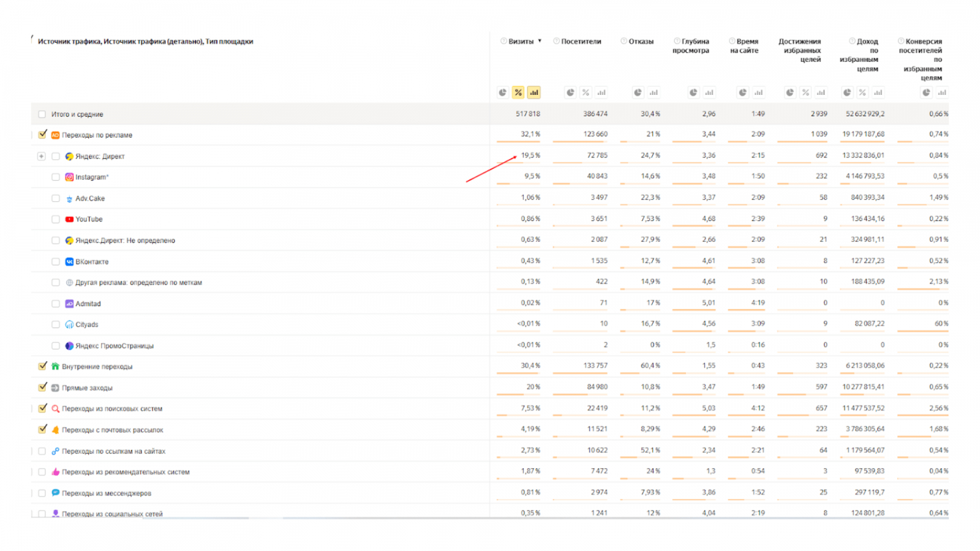Image resolution: width=980 pixels, height=551 pixels.
Task: Click the pie chart icon under Визиты
Action: pyautogui.click(x=502, y=92)
